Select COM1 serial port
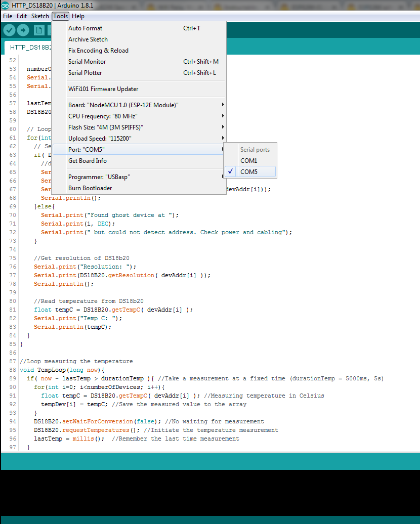The width and height of the screenshot is (420, 524). click(x=250, y=161)
